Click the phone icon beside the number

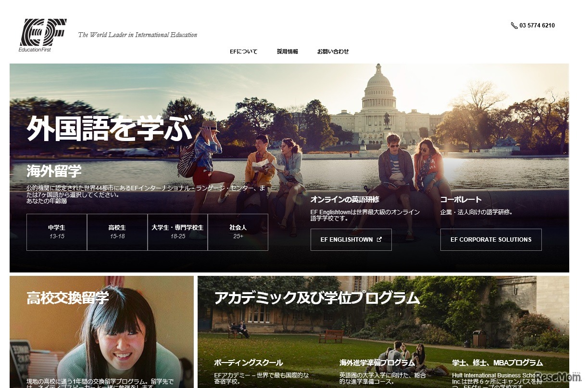pos(514,26)
